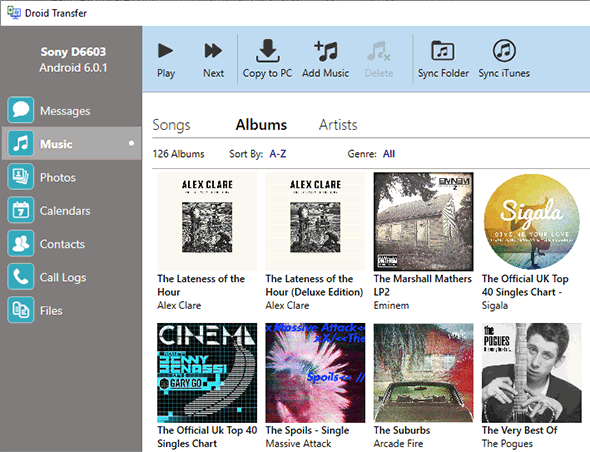Click The Official UK Top 40 Singles Chart - title
Viewport: 590px width, 452px height.
525,285
